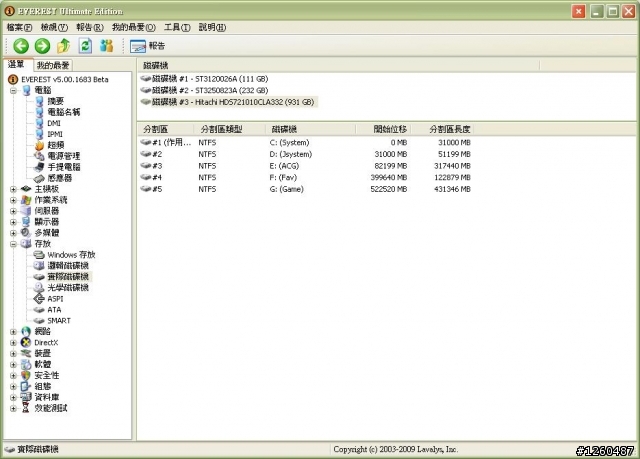Click the Refresh toolbar icon
Image resolution: width=640 pixels, height=459 pixels.
85,46
